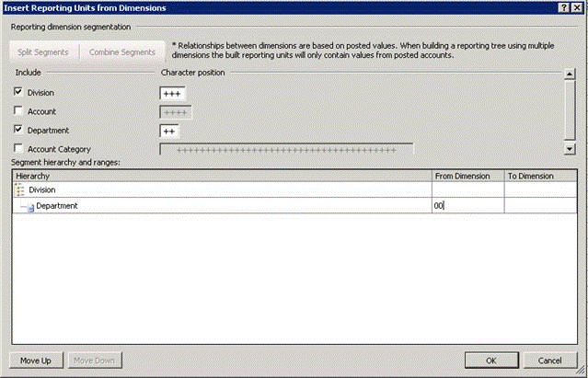The width and height of the screenshot is (588, 378).
Task: Click the Division hierarchy tree icon
Action: point(20,190)
